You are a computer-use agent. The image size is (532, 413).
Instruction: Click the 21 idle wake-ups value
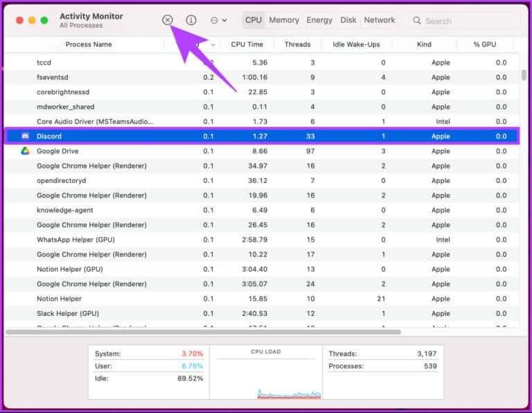click(x=381, y=299)
